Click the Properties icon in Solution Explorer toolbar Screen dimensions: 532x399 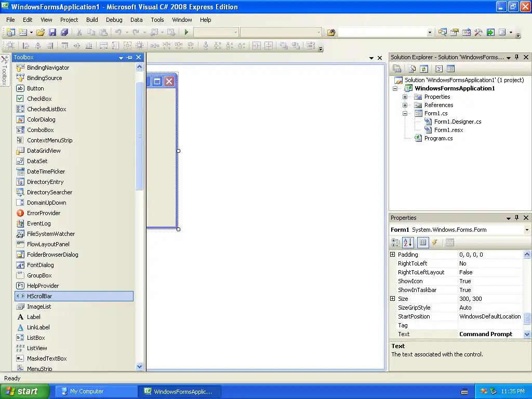(x=397, y=69)
